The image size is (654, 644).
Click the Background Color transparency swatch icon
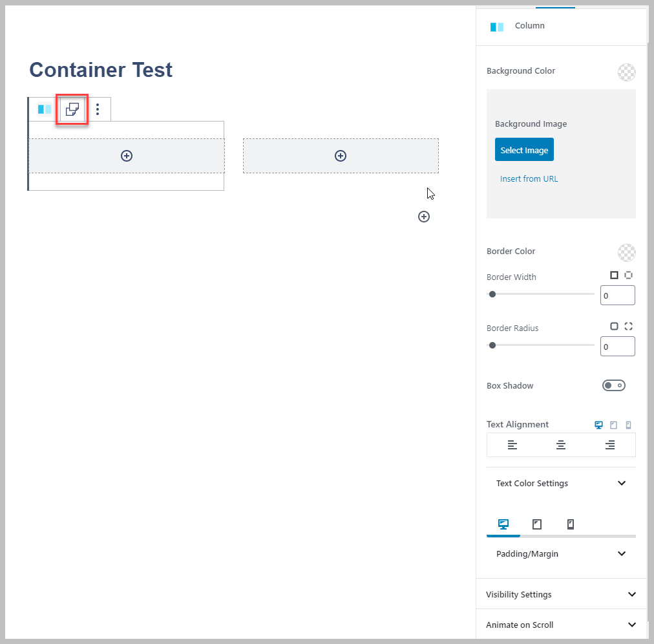[x=626, y=72]
